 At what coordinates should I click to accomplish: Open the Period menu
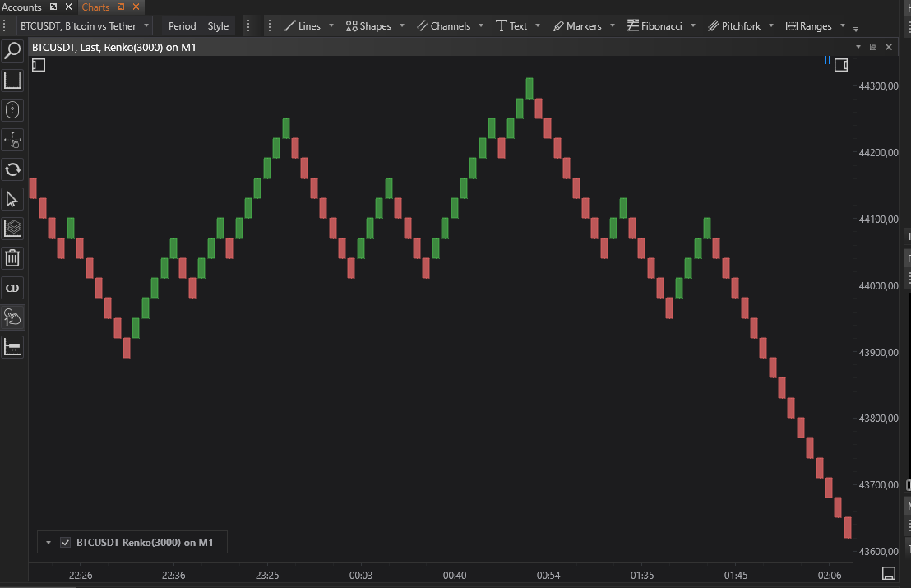[181, 25]
